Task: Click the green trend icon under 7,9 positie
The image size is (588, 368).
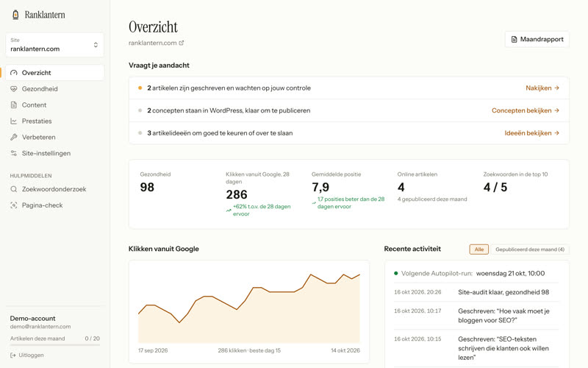Action: tap(314, 203)
